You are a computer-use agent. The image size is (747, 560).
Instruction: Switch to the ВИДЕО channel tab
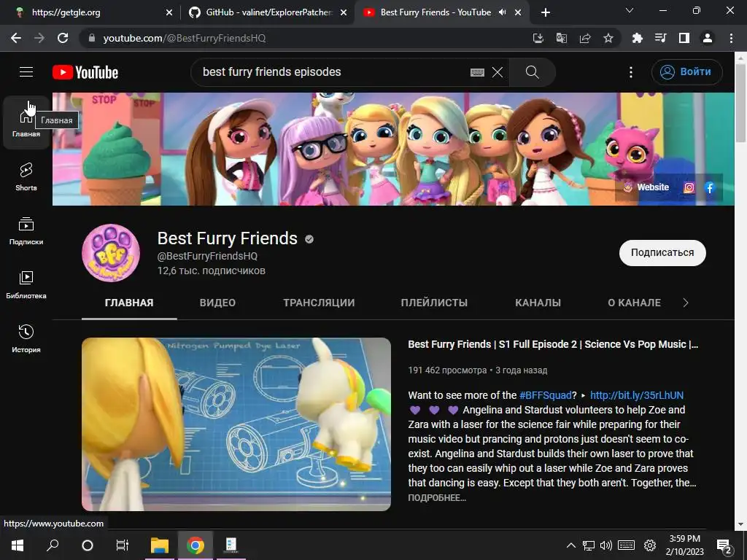click(x=217, y=303)
